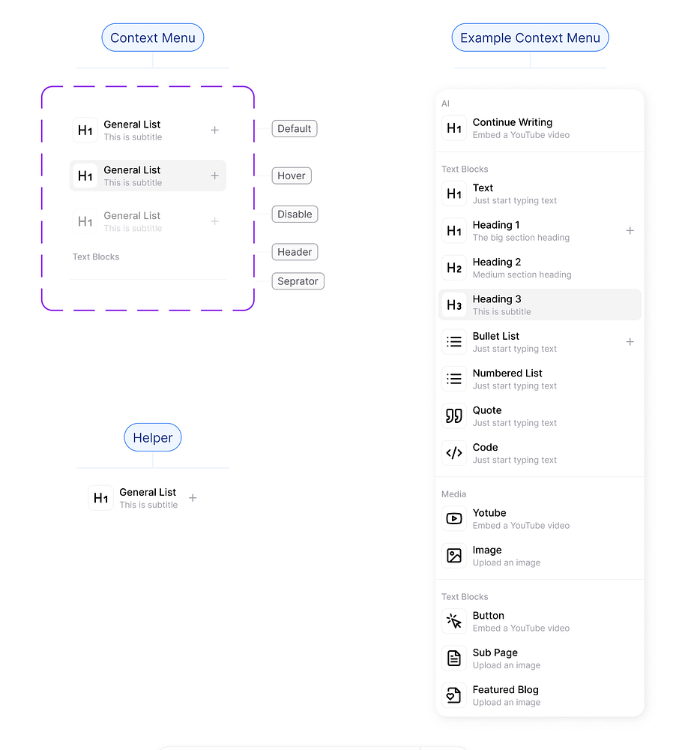This screenshot has width=700, height=750.
Task: Click the Button cursor icon
Action: click(x=454, y=621)
